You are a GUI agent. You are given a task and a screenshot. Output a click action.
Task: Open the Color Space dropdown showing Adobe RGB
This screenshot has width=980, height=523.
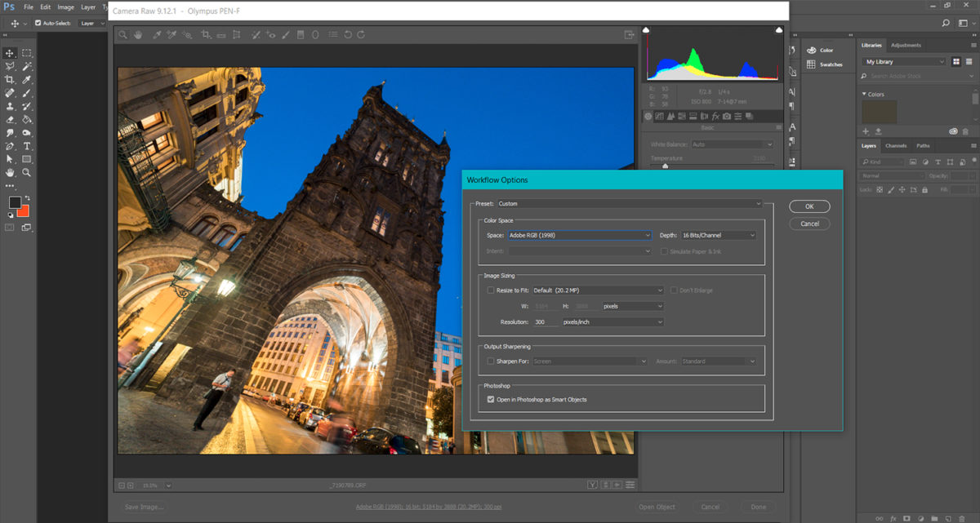(x=579, y=235)
